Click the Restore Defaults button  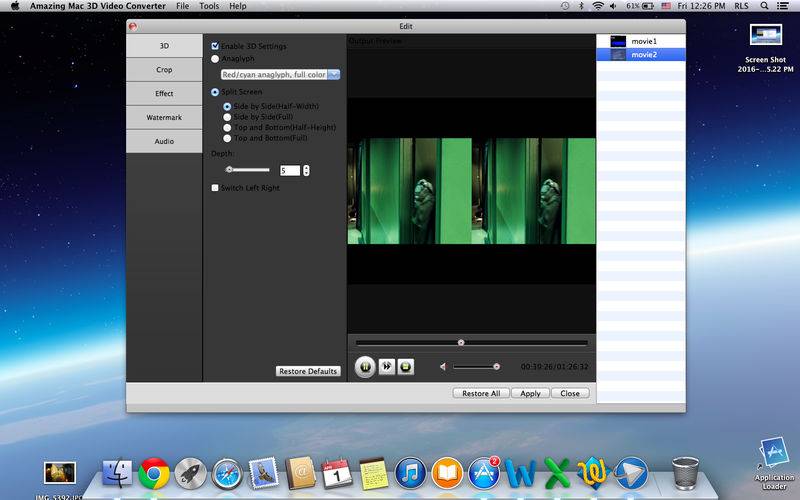[x=308, y=371]
